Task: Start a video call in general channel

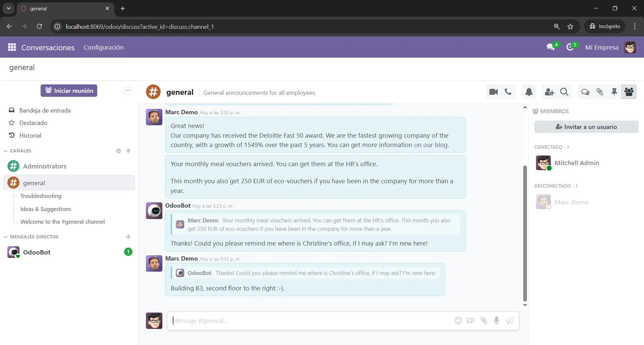Action: click(493, 92)
